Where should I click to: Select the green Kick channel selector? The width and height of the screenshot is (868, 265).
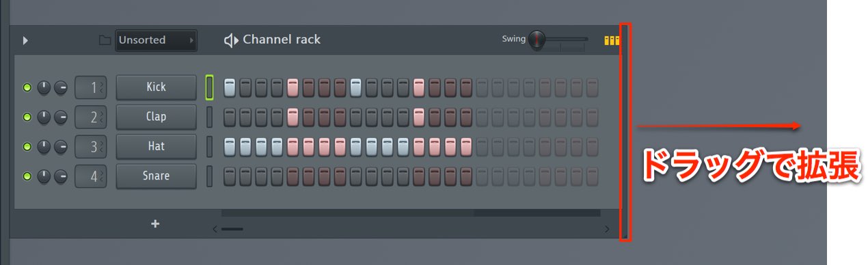tap(210, 87)
